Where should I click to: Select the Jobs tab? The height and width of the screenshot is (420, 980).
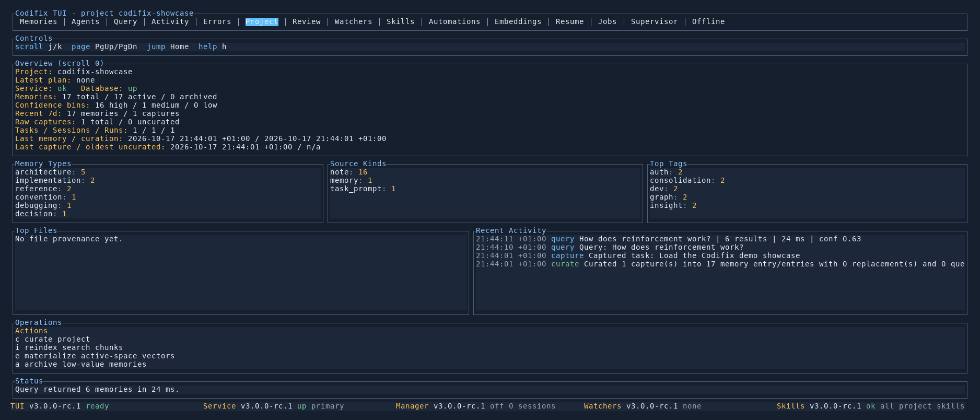607,21
